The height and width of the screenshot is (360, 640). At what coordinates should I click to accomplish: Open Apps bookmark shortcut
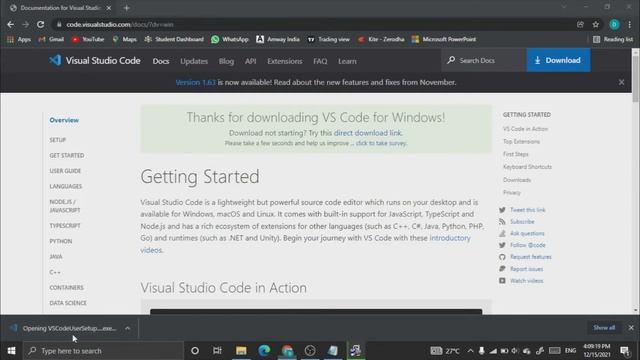19,39
